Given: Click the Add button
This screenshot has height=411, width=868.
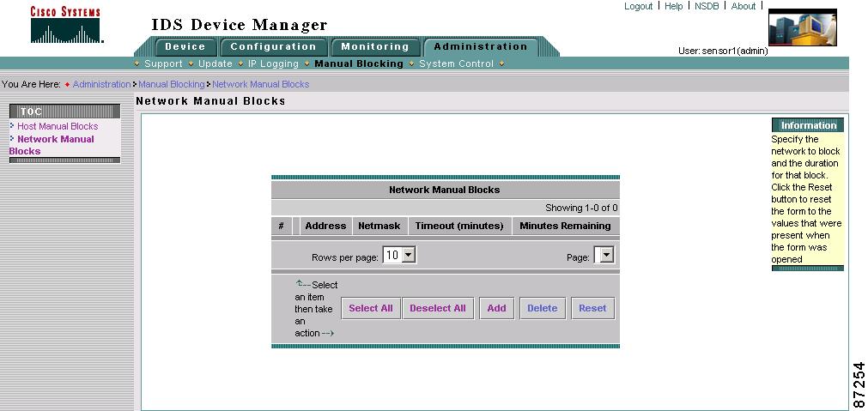Looking at the screenshot, I should tap(496, 308).
